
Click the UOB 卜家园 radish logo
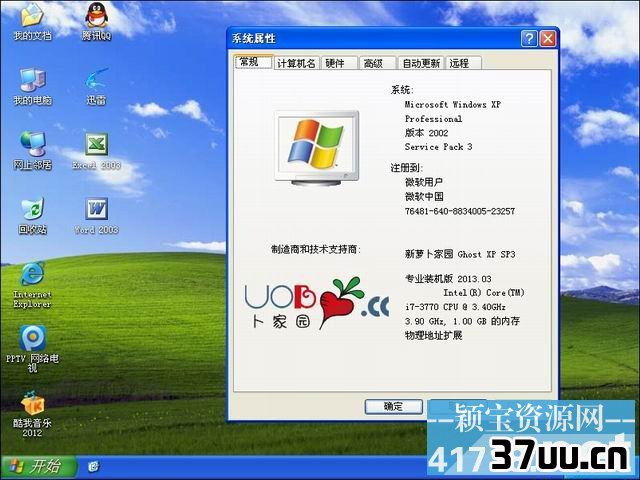click(316, 303)
